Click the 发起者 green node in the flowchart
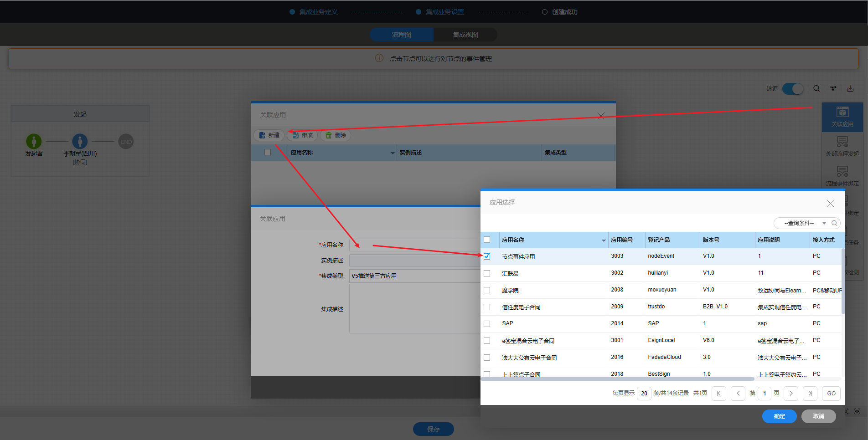Viewport: 868px width, 440px height. pyautogui.click(x=34, y=141)
